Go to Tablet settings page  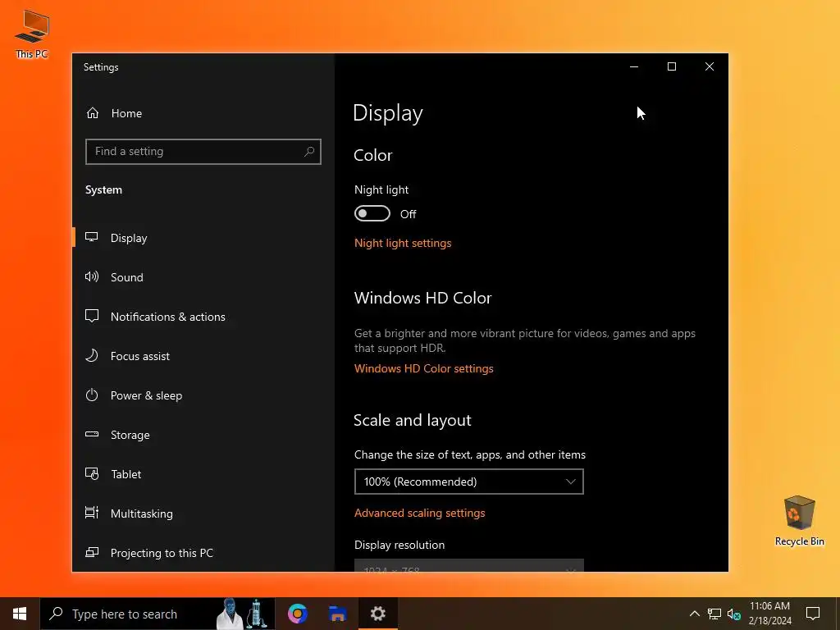coord(203,474)
